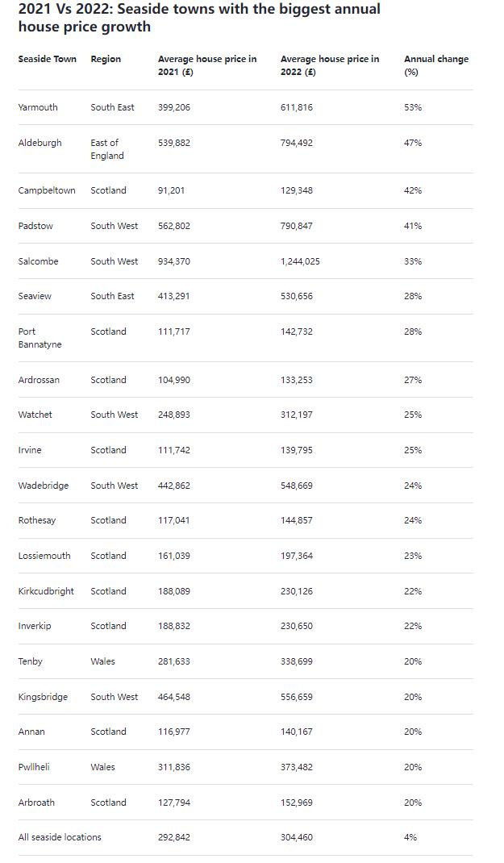Click Tenby's Wales region cell

pyautogui.click(x=102, y=661)
